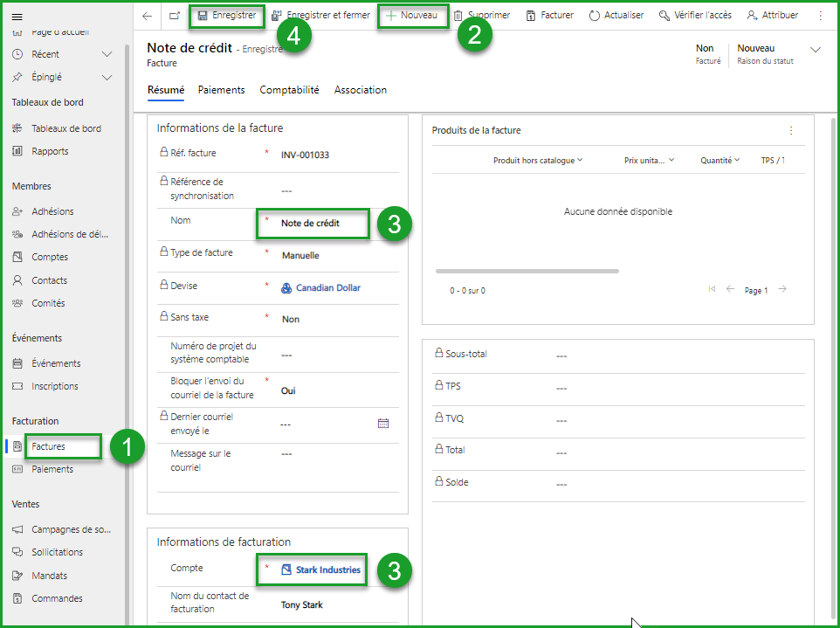Open the Stark Industries account link

click(x=327, y=570)
